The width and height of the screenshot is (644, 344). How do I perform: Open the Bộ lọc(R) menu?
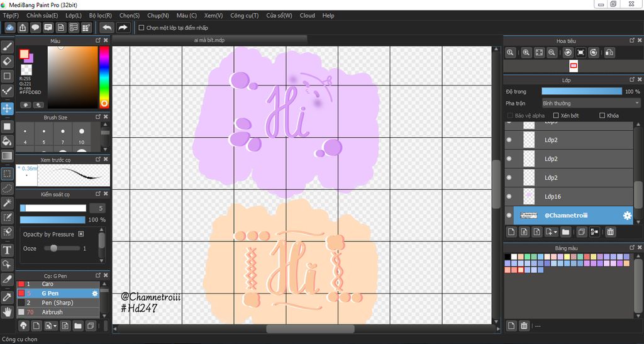pos(100,15)
